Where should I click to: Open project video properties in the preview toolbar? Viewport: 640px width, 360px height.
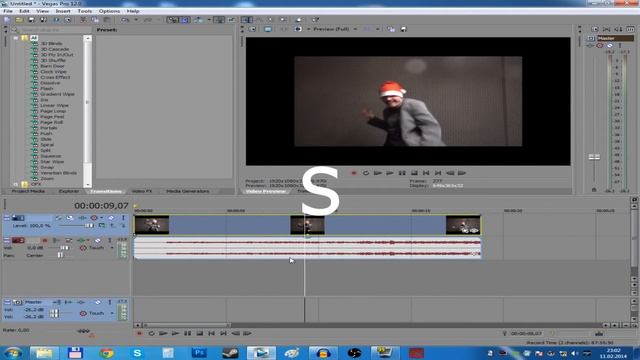(x=253, y=29)
